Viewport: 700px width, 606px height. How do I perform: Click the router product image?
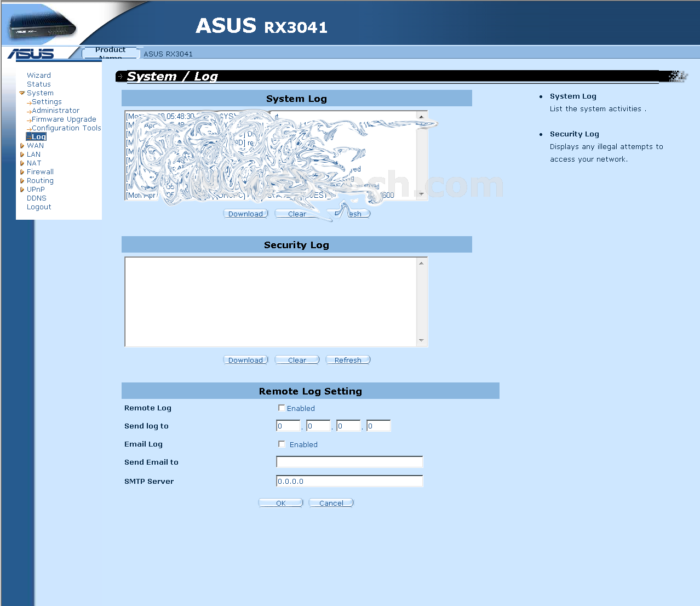(43, 26)
